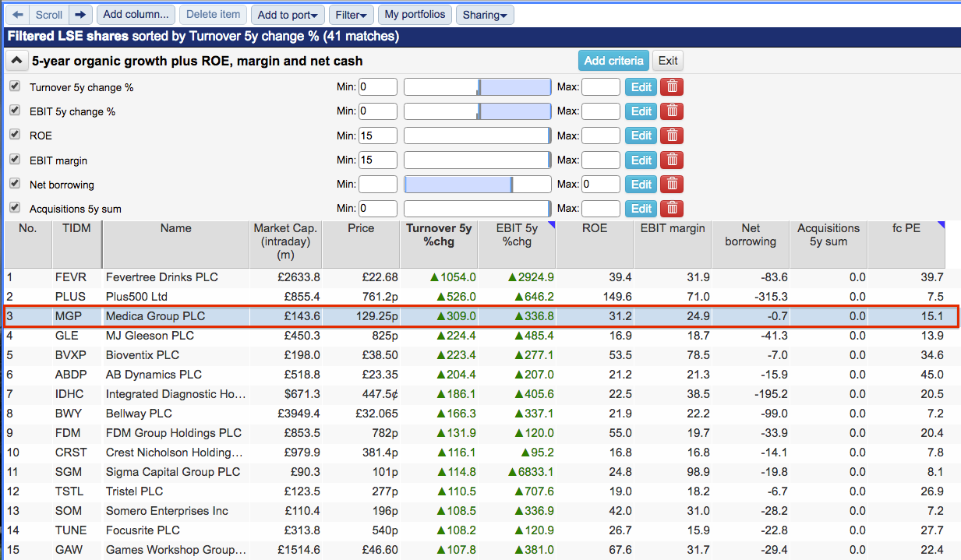Open the Sharing dropdown menu

484,15
